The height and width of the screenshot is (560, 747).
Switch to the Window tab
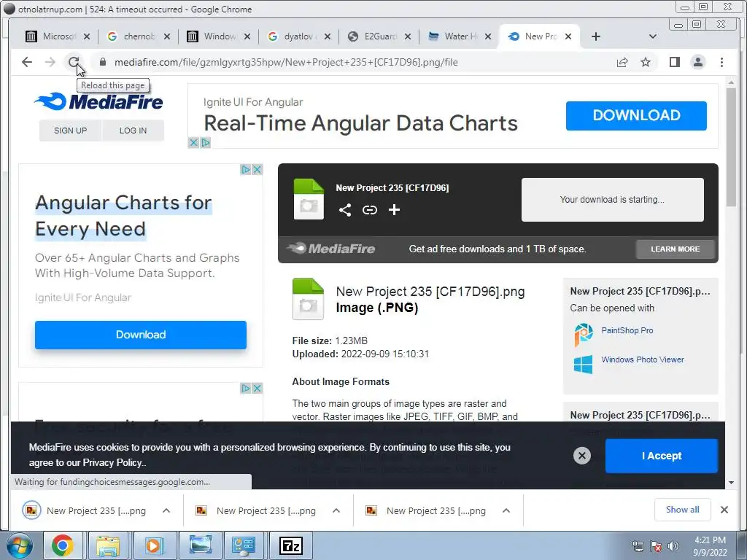tap(218, 36)
